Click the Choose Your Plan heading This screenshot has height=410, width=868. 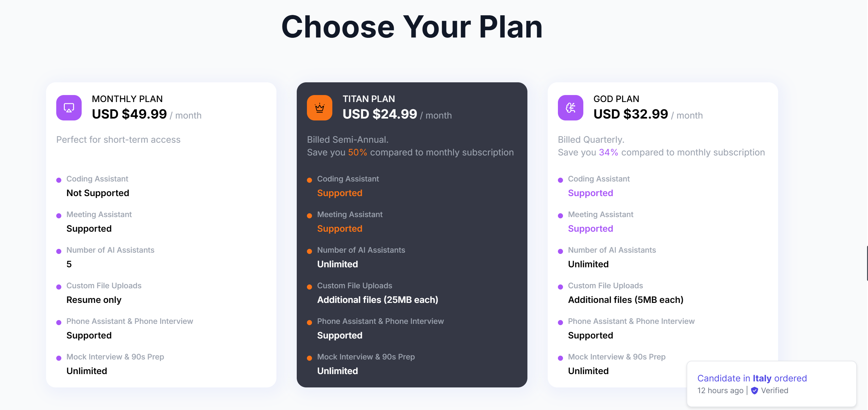click(412, 27)
